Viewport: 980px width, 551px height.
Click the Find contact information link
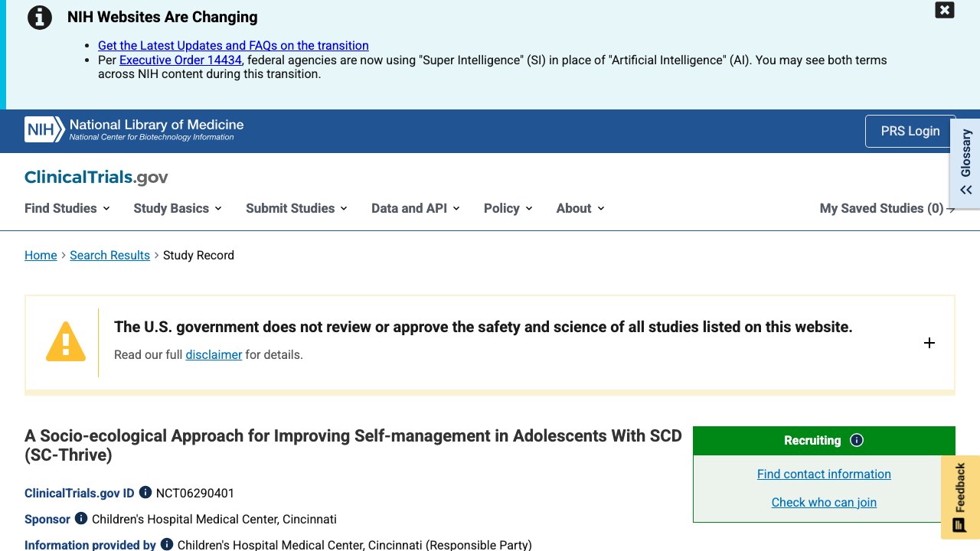[824, 474]
